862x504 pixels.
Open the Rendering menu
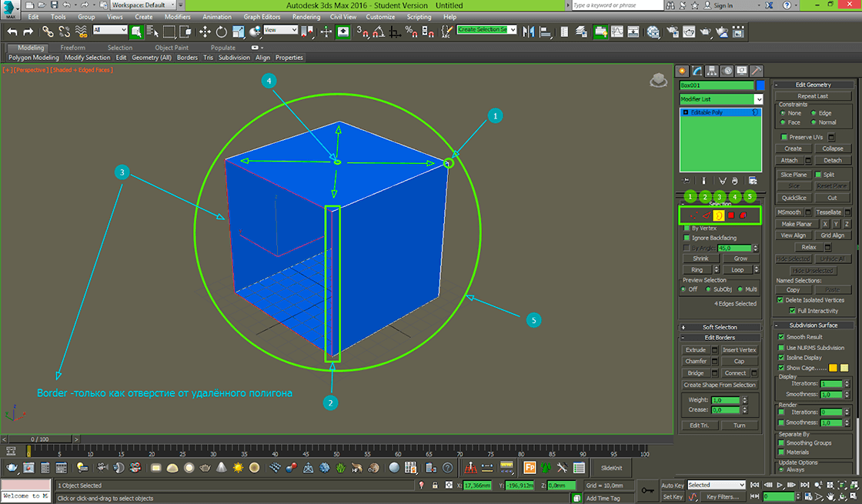point(306,17)
